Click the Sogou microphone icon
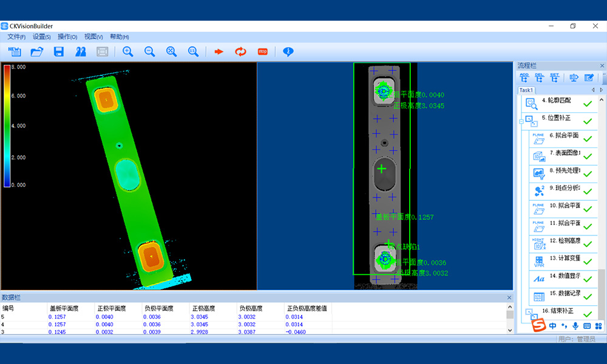The width and height of the screenshot is (607, 364). coord(575,326)
